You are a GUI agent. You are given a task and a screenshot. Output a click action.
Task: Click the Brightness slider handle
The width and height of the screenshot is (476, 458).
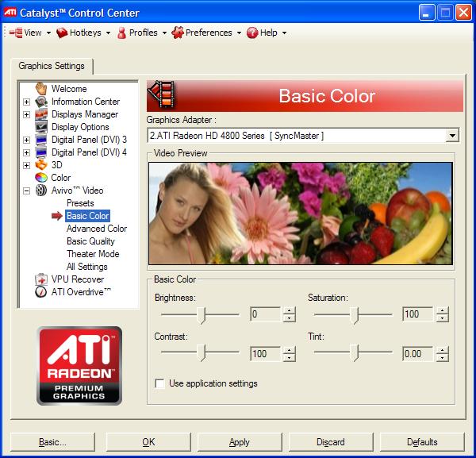pos(202,315)
